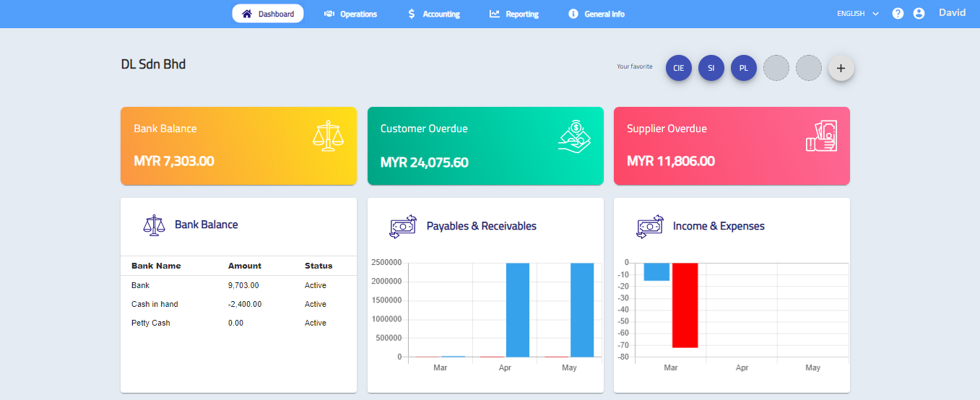Click the Payables & Receivables money icon
Screen dimensions: 980x400
point(403,226)
